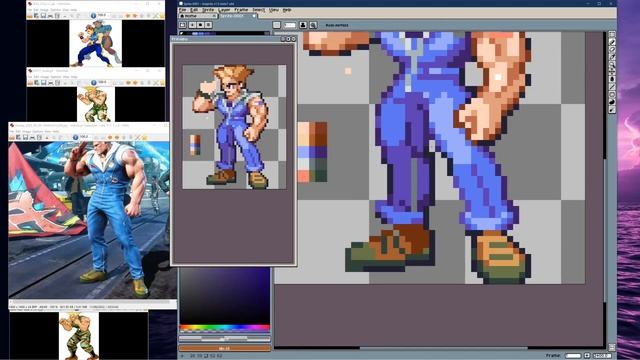Select the Pencil tool in Aseprite toolbar
This screenshot has width=640, height=360.
point(612,42)
